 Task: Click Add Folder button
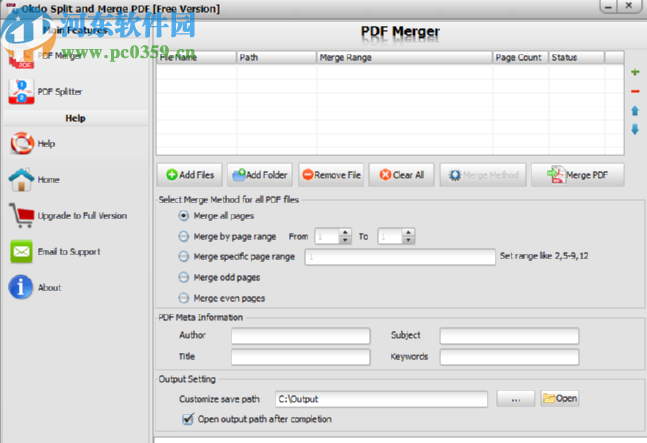coord(260,175)
